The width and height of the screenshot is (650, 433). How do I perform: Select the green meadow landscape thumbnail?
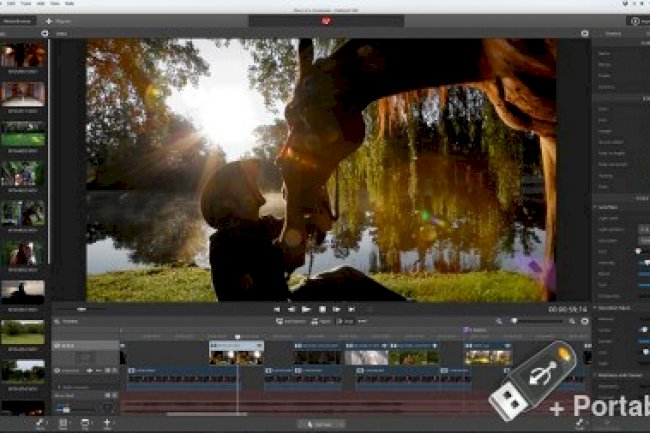pyautogui.click(x=23, y=332)
